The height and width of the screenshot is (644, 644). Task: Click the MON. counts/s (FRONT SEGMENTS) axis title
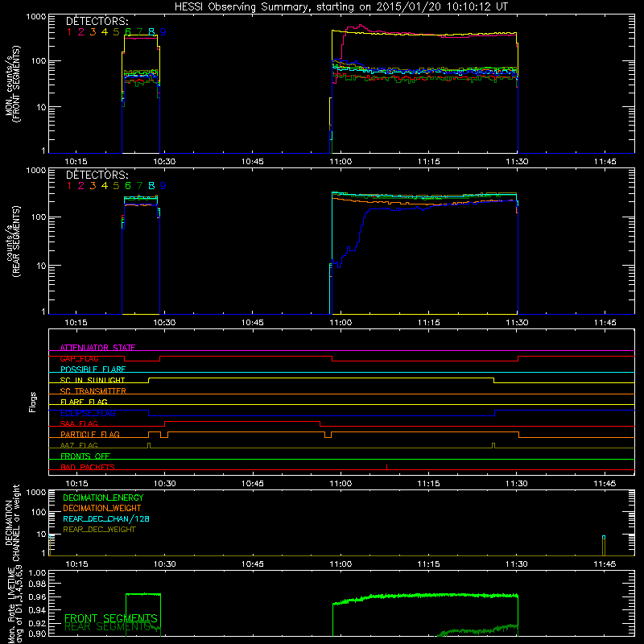[12, 84]
